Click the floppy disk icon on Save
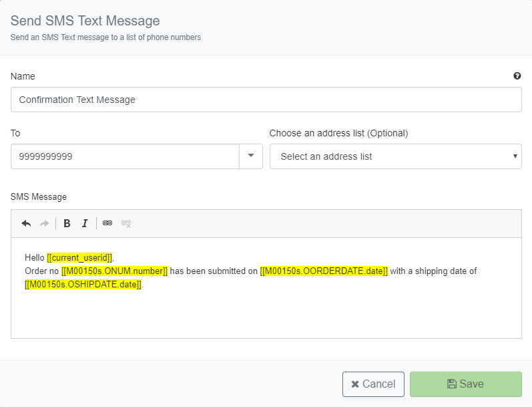Viewport: 532px width, 407px height. [x=452, y=384]
